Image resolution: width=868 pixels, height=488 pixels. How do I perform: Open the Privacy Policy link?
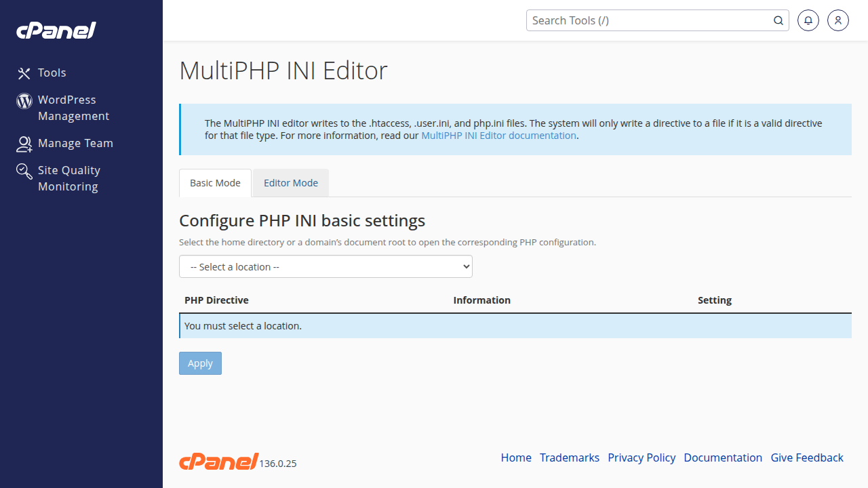point(642,457)
